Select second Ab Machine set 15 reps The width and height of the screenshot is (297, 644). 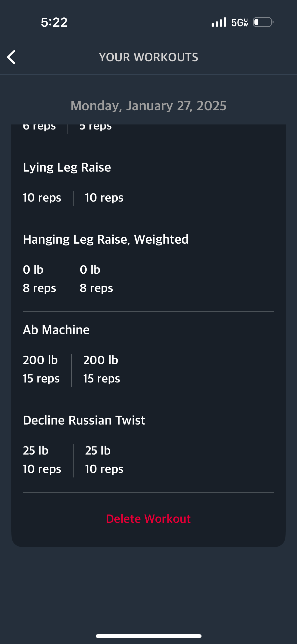pyautogui.click(x=102, y=379)
